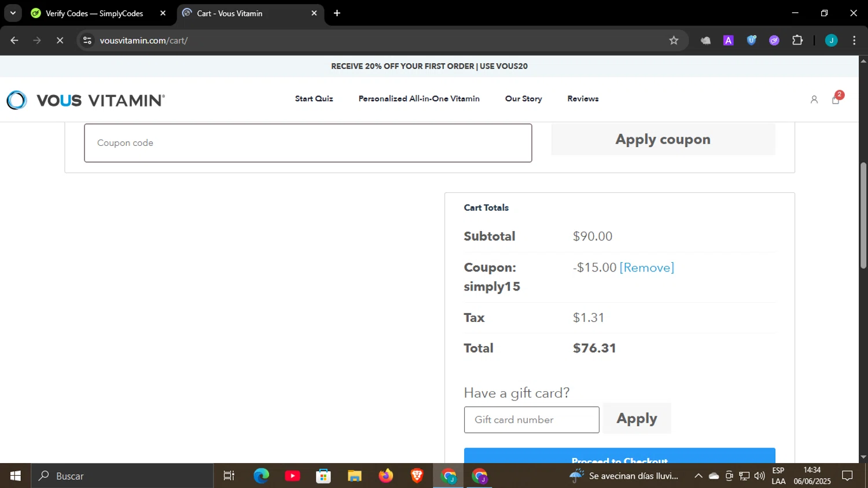
Task: Open File Explorer from taskbar
Action: (x=355, y=476)
